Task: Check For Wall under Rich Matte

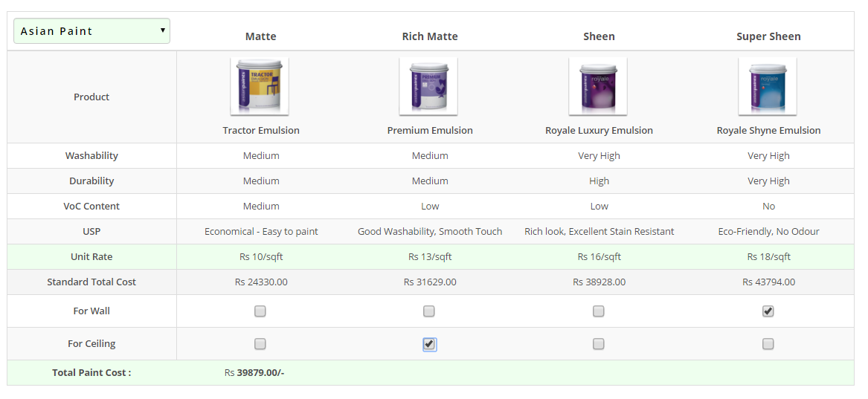Action: point(429,311)
